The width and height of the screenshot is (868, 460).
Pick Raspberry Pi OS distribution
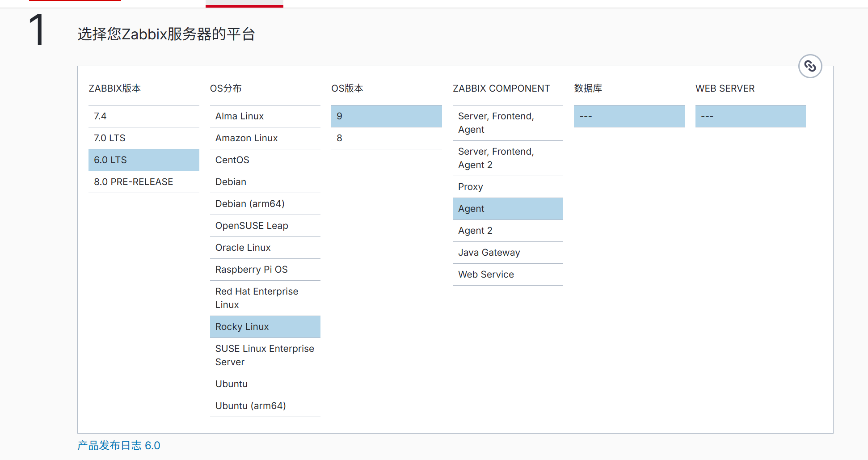coord(265,270)
